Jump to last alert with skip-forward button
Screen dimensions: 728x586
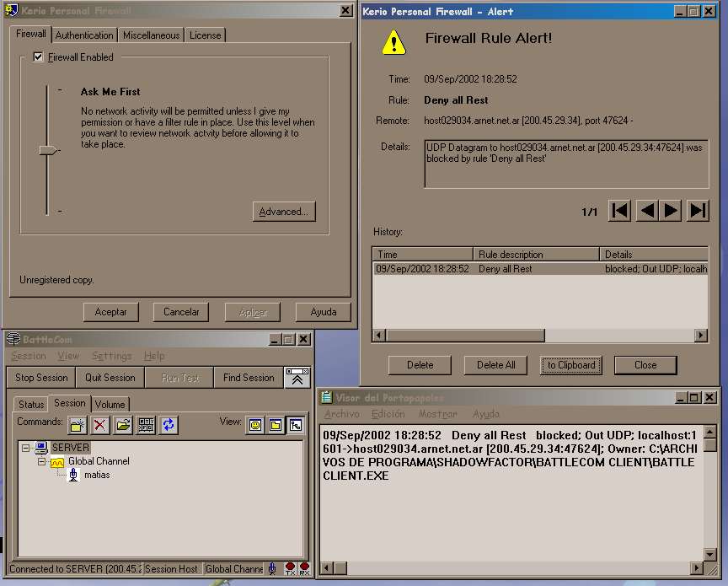click(698, 211)
